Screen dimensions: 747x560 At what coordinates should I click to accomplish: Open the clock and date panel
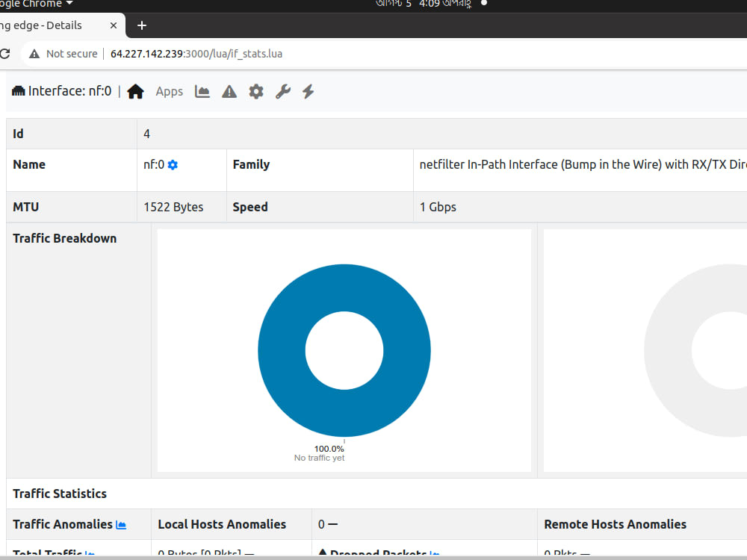click(424, 4)
